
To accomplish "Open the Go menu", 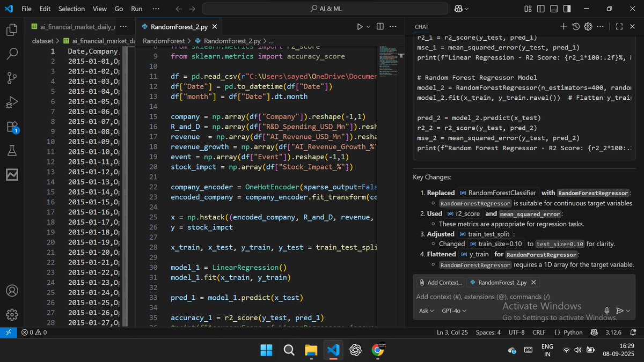I will click(119, 9).
